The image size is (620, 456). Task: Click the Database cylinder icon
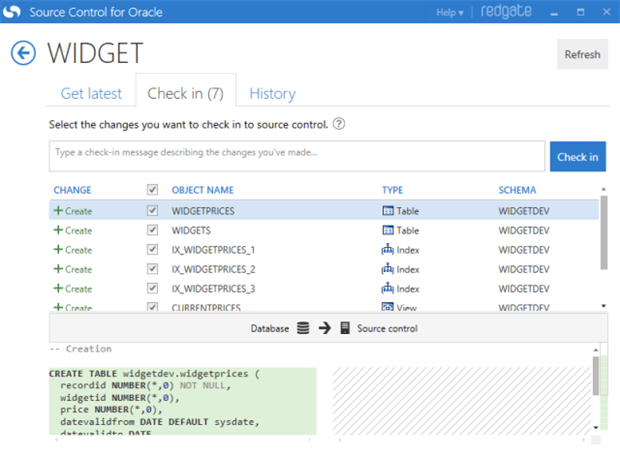click(x=303, y=328)
